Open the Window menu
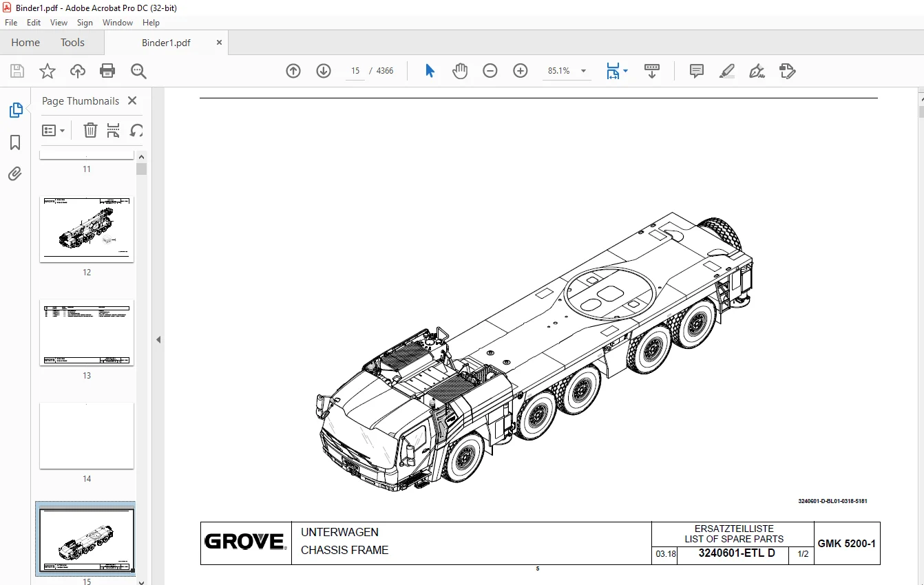Image resolution: width=924 pixels, height=585 pixels. pos(118,23)
